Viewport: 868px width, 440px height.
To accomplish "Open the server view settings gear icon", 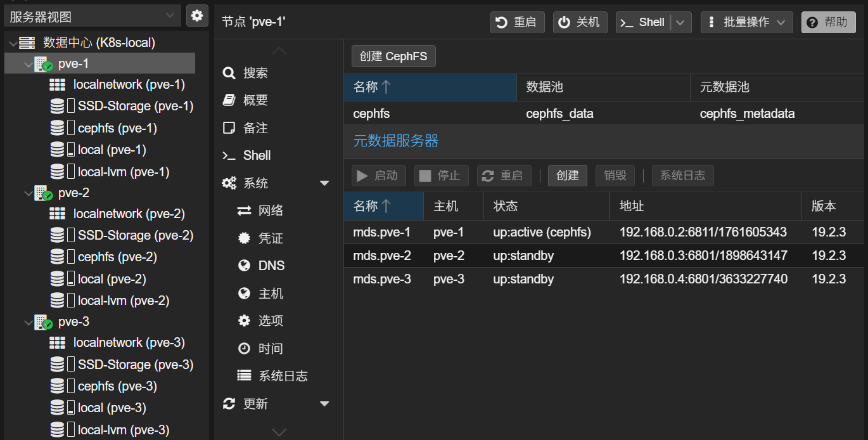I will click(x=197, y=15).
